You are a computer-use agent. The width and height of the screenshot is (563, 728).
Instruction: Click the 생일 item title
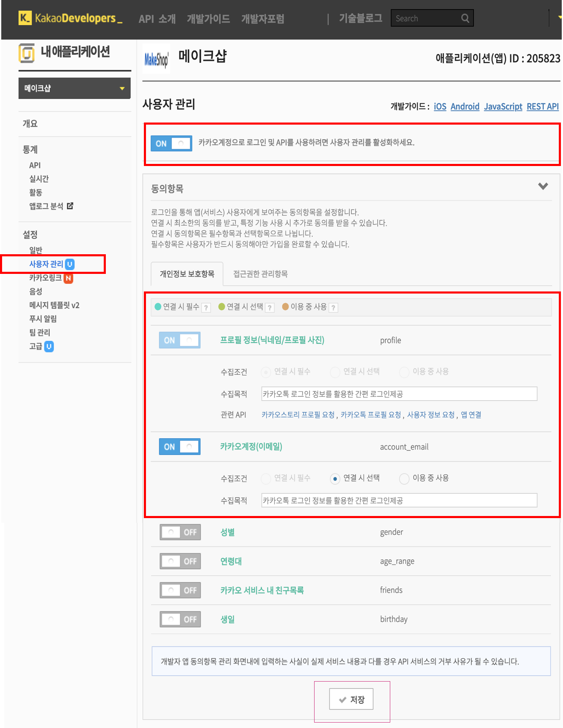tap(228, 619)
